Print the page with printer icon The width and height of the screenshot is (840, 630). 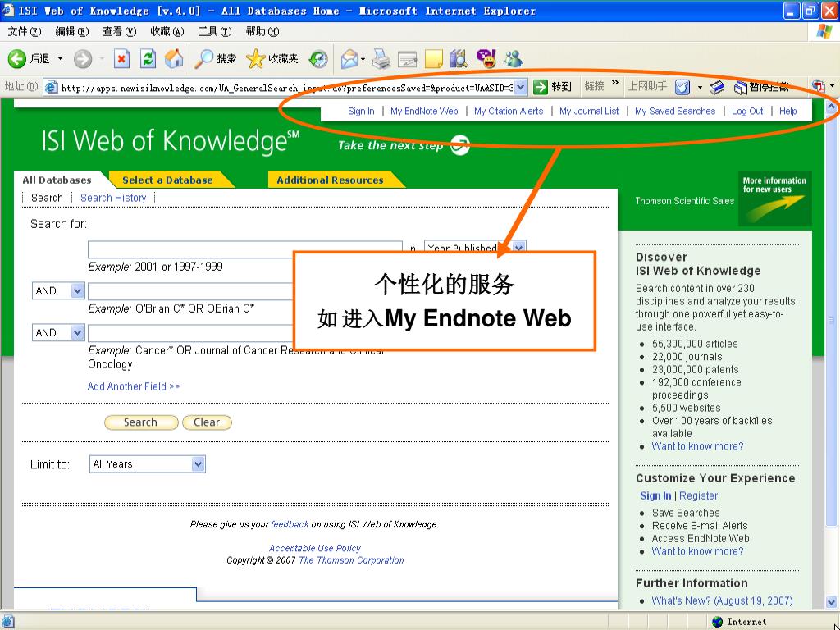coord(381,59)
